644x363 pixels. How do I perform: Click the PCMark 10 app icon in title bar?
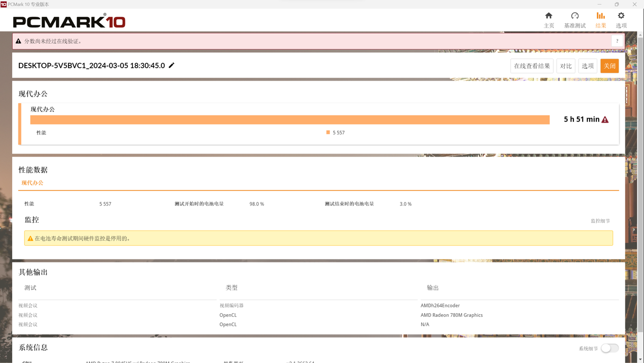4,4
